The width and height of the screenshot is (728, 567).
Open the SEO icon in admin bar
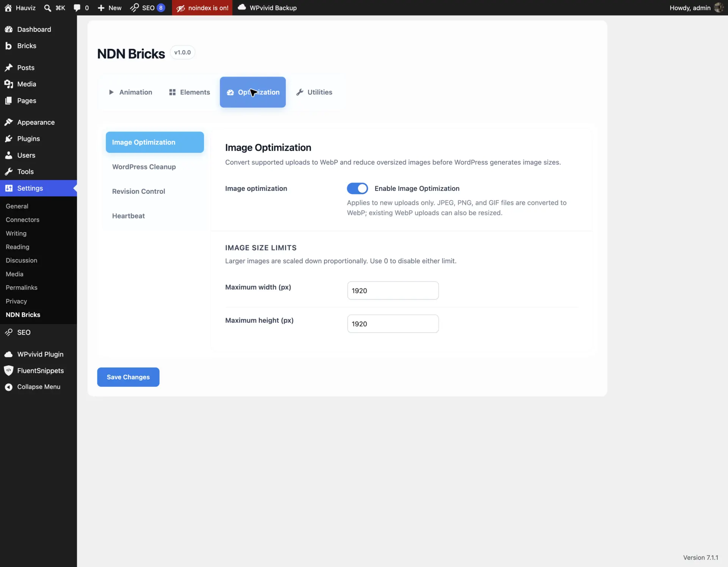[x=134, y=8]
